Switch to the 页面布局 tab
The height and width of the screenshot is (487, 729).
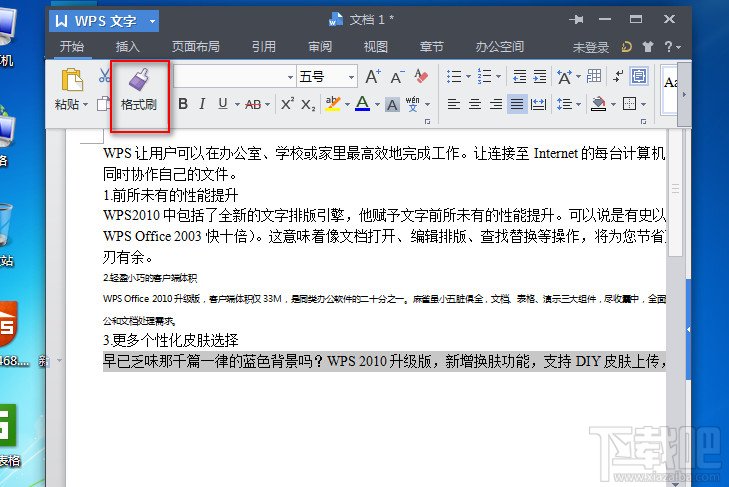pos(196,47)
